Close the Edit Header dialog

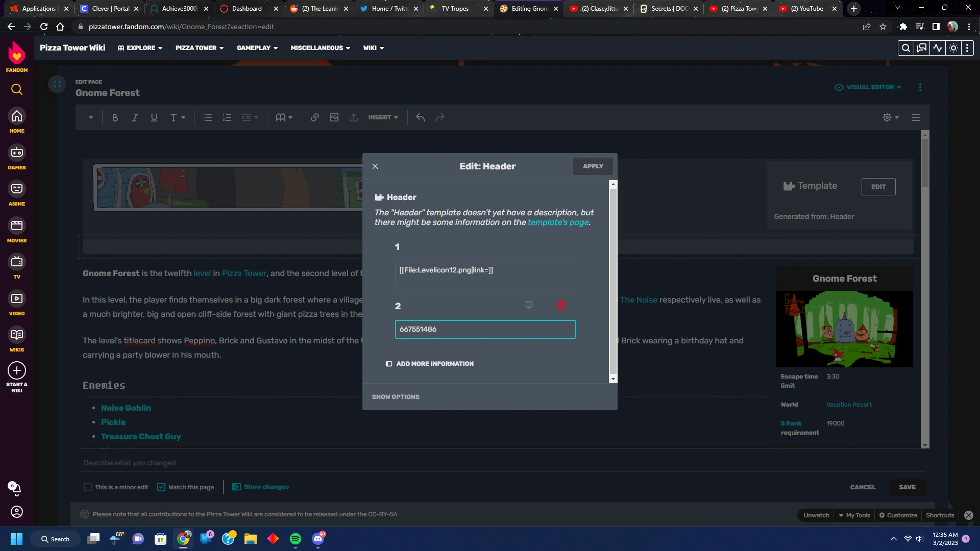(375, 166)
